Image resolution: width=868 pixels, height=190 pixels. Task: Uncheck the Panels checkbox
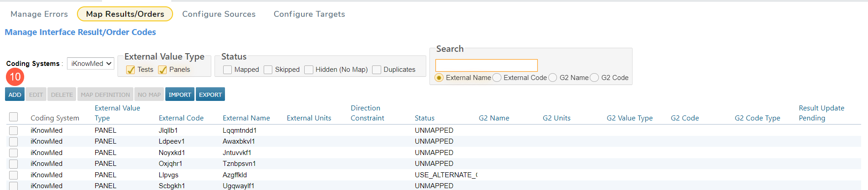pyautogui.click(x=163, y=70)
